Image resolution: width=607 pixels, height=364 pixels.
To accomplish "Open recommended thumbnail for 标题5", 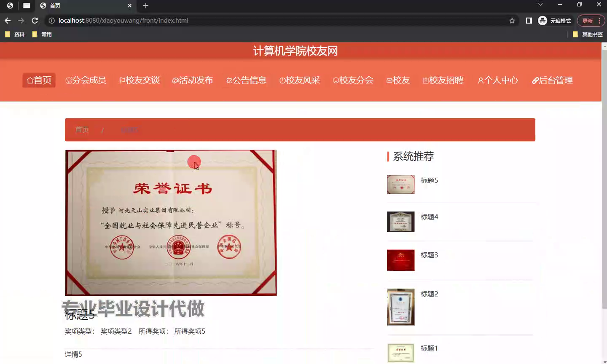I will (x=400, y=185).
